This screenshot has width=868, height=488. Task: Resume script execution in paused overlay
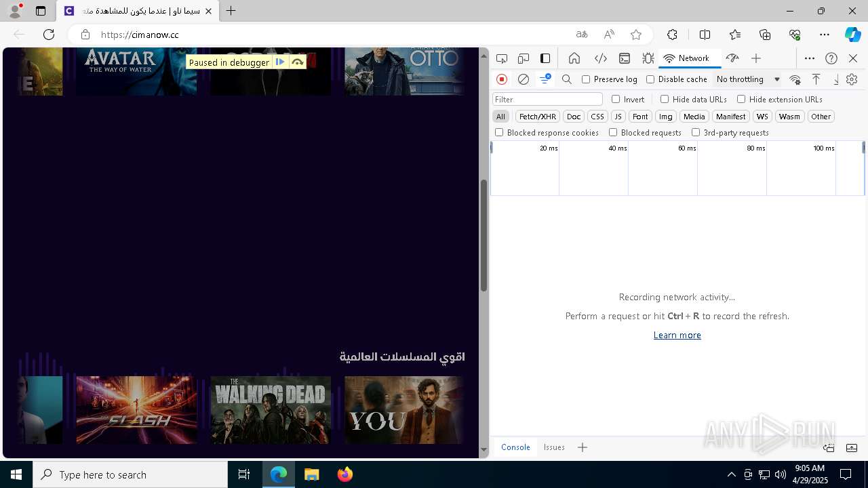pos(280,62)
